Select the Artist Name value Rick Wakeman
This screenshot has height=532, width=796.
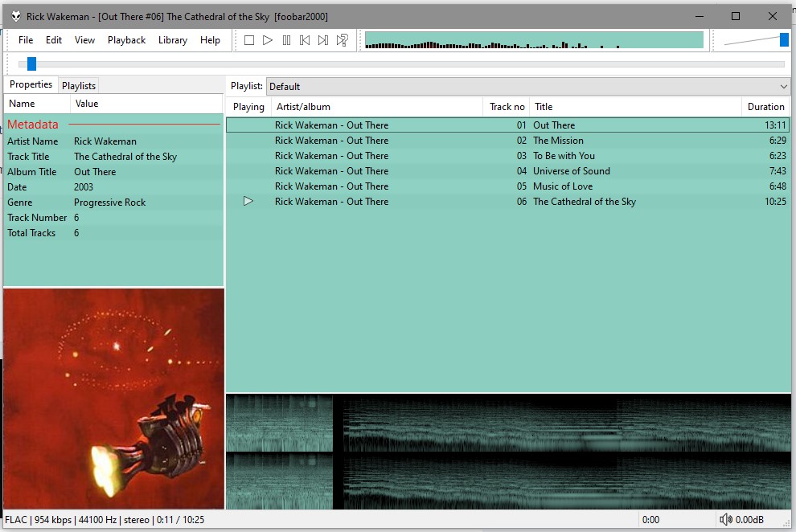pyautogui.click(x=105, y=141)
